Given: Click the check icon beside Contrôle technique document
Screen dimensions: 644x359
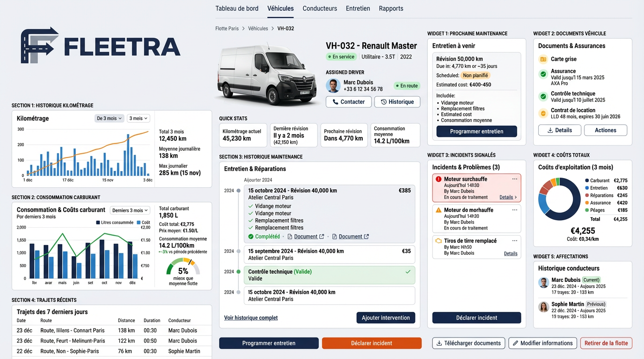Looking at the screenshot, I should click(x=543, y=97).
